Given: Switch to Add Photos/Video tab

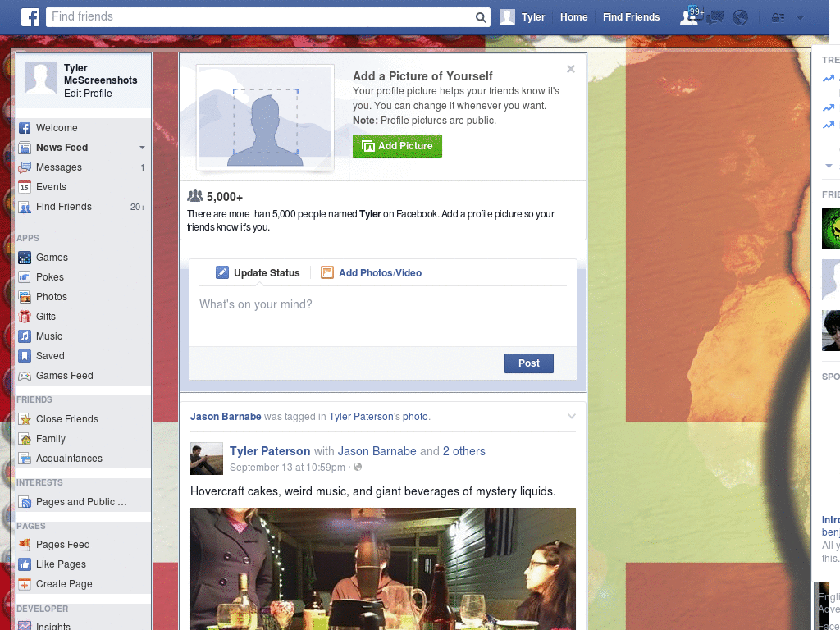Looking at the screenshot, I should (372, 272).
